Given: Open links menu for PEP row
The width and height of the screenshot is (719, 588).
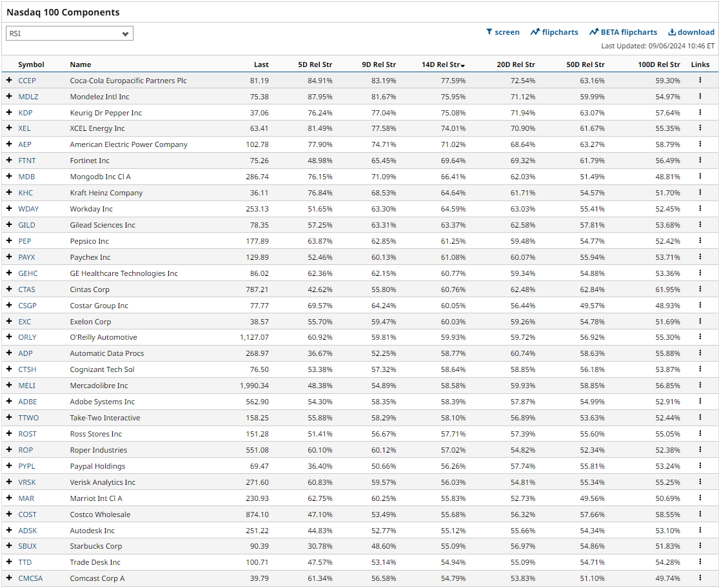Looking at the screenshot, I should pyautogui.click(x=700, y=240).
